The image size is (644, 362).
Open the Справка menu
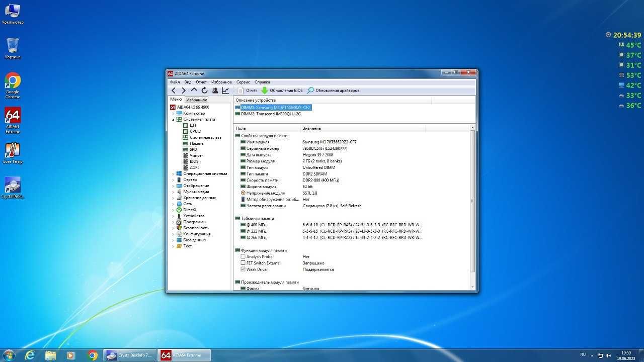(262, 82)
